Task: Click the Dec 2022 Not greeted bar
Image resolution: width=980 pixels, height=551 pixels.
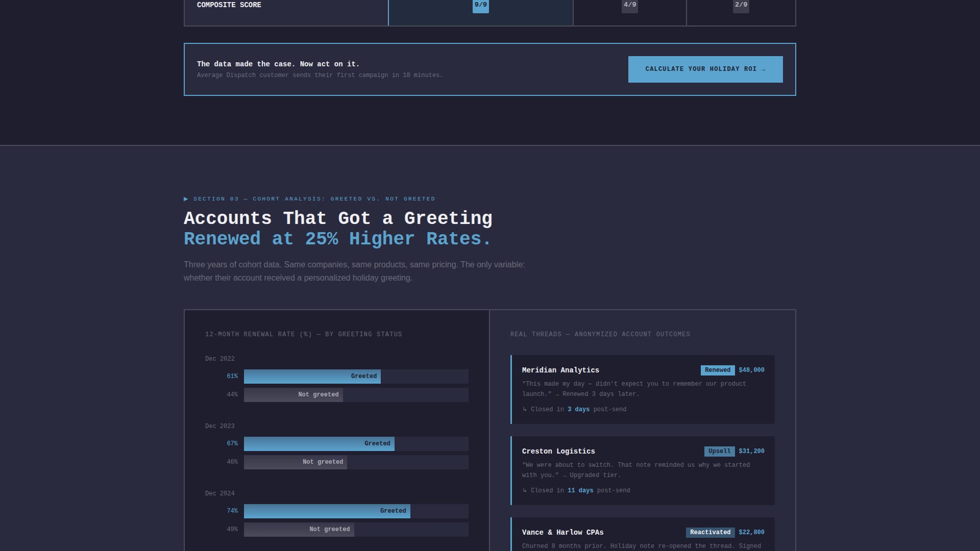Action: point(293,395)
